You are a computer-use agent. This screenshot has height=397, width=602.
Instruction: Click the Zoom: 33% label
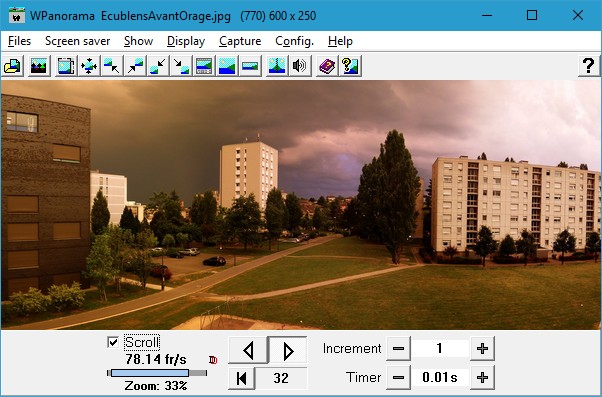[156, 385]
